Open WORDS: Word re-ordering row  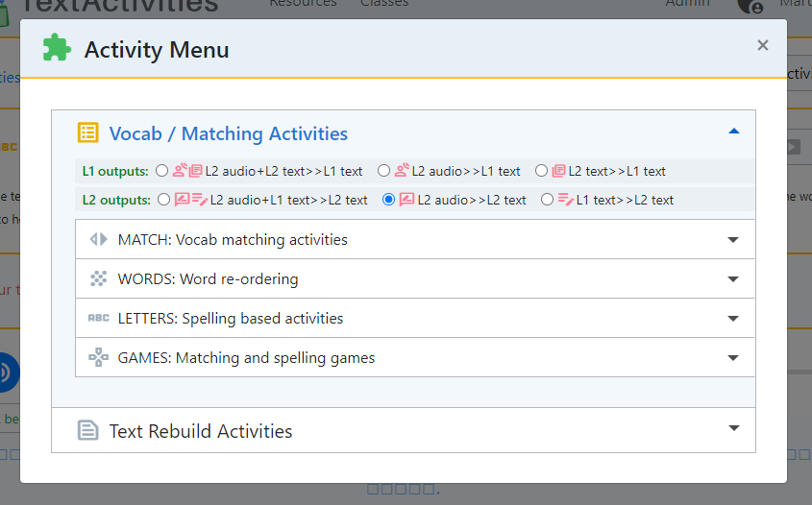pyautogui.click(x=415, y=278)
